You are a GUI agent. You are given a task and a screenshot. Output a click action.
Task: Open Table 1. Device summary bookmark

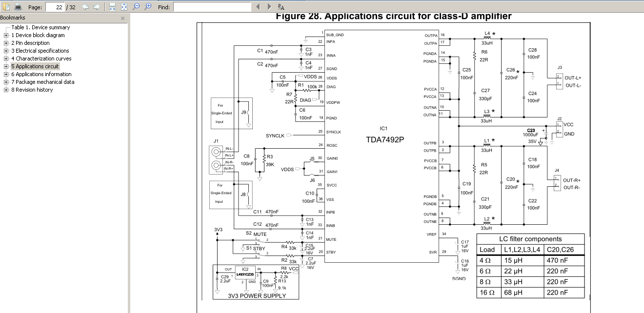[40, 27]
